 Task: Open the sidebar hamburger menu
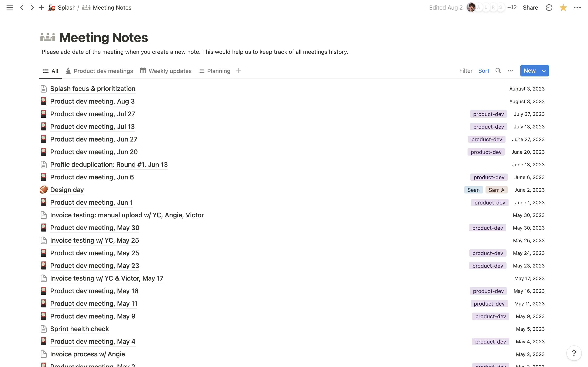tap(10, 8)
